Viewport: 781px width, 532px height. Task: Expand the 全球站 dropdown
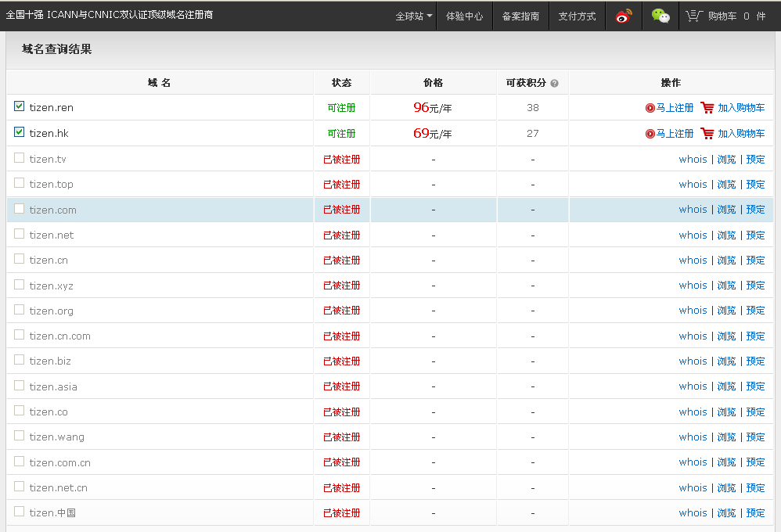[413, 16]
